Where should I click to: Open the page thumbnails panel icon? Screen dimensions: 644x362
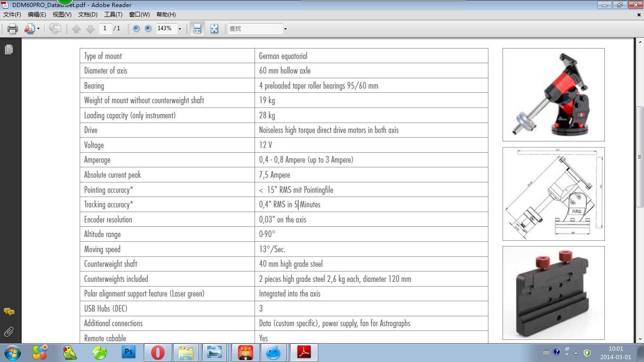8,49
